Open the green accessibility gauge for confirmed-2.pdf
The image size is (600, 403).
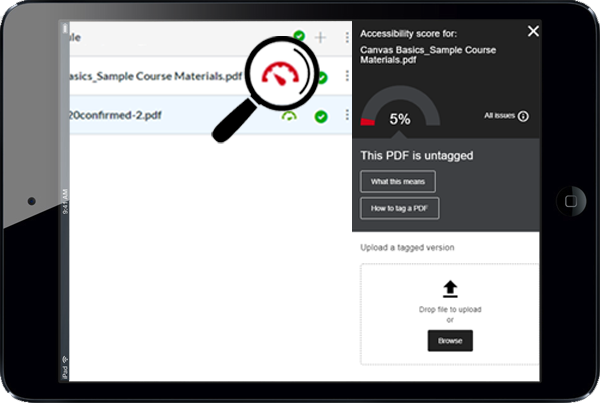click(x=289, y=116)
